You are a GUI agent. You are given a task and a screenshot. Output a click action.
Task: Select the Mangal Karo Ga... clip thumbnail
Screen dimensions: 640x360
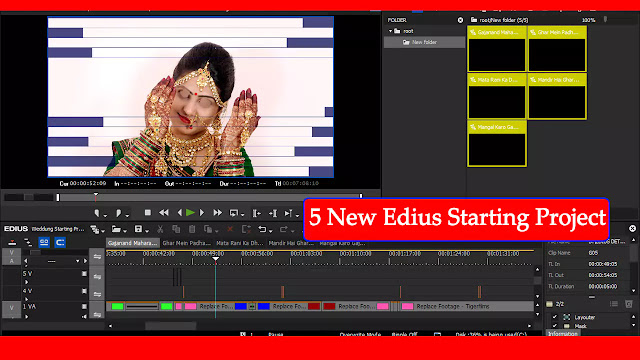pyautogui.click(x=497, y=144)
